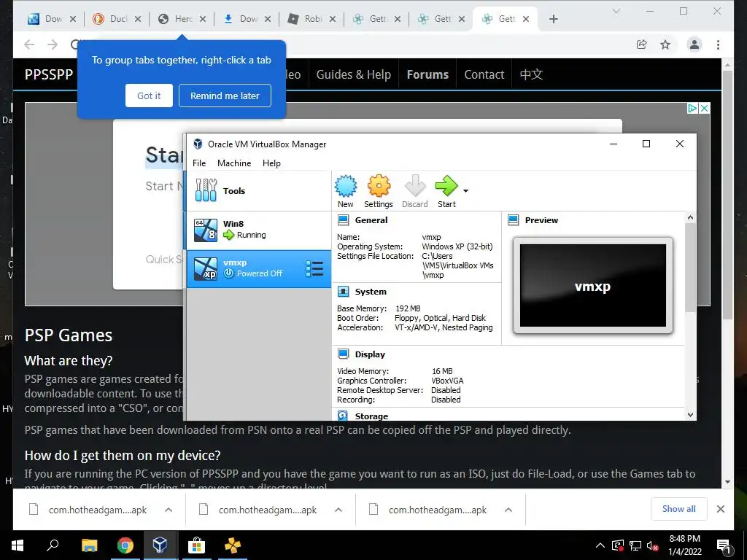Click Chrome forward navigation arrow
Image resolution: width=747 pixels, height=560 pixels.
[x=53, y=44]
